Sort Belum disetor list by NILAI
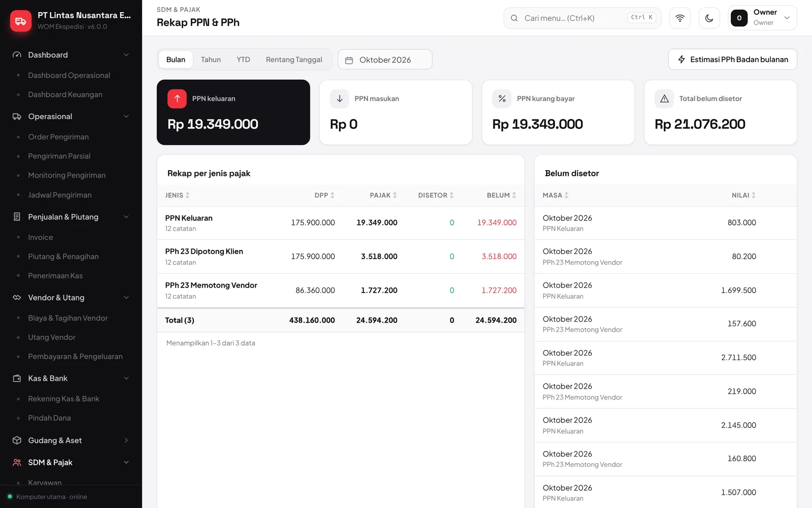Screen dimensions: 812x508 click(743, 195)
